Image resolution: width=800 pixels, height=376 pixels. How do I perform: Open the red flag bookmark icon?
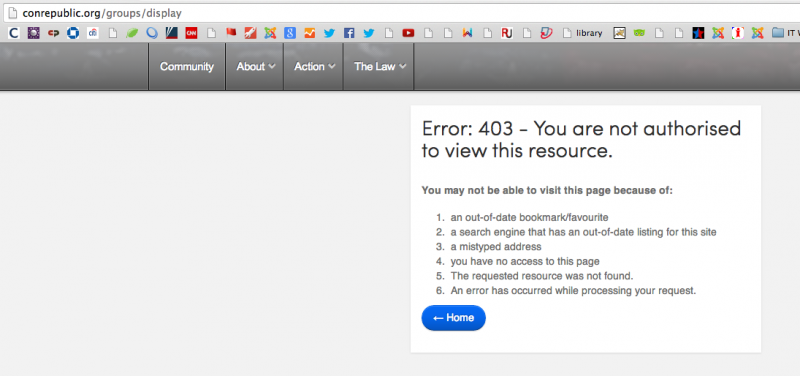pyautogui.click(x=231, y=33)
